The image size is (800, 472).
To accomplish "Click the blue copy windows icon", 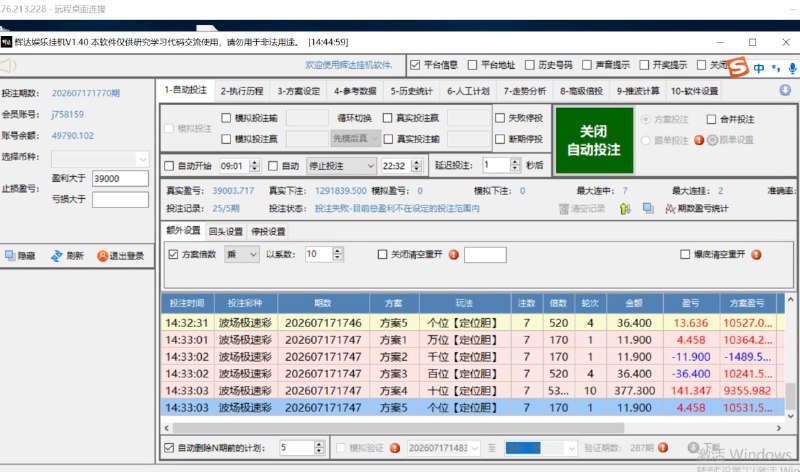I will click(x=648, y=208).
